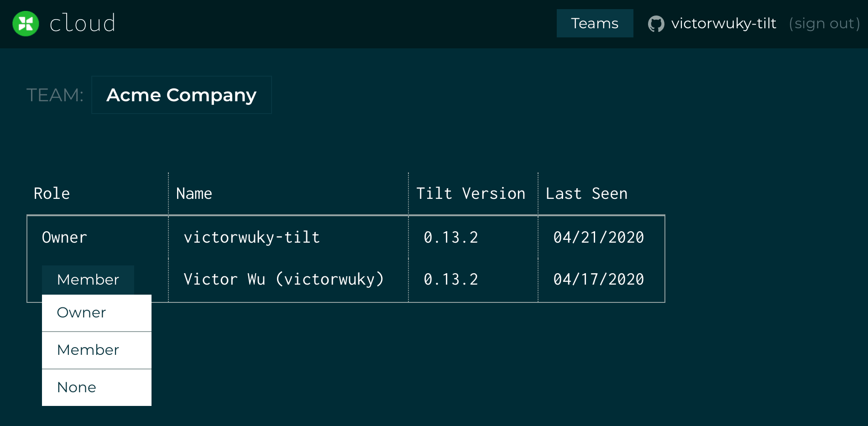Click version 0.13.2 in the victorwuky-tilt row

[451, 237]
